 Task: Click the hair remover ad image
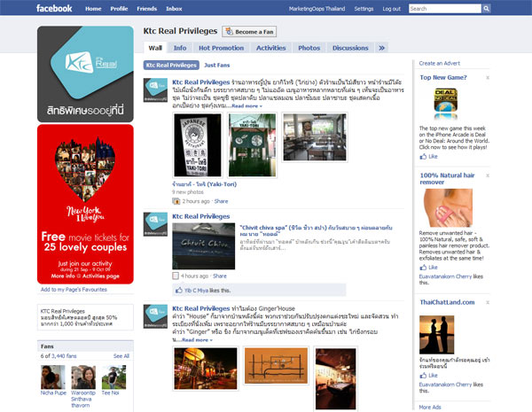[448, 208]
